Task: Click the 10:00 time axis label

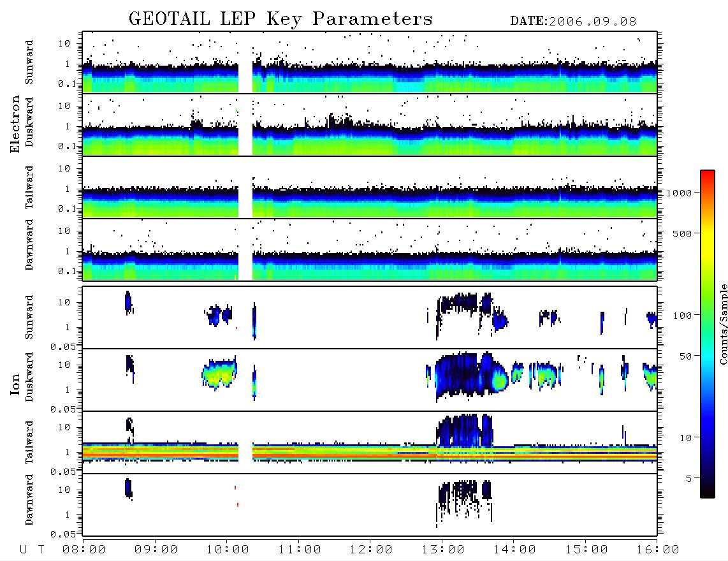Action: pos(228,550)
